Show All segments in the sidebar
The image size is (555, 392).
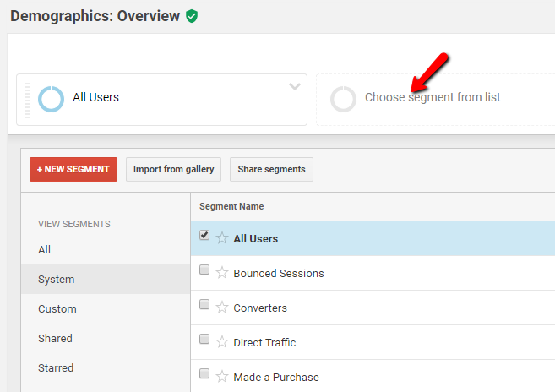tap(45, 250)
